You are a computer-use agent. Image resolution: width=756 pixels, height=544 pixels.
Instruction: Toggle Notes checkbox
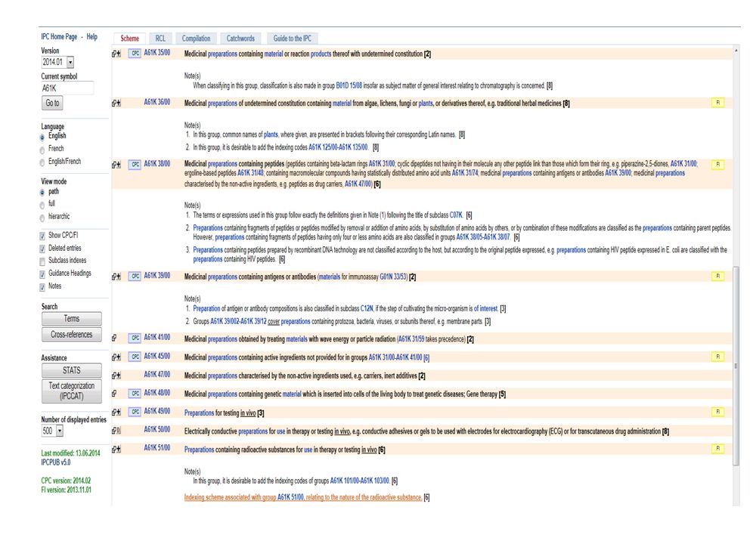pyautogui.click(x=42, y=287)
